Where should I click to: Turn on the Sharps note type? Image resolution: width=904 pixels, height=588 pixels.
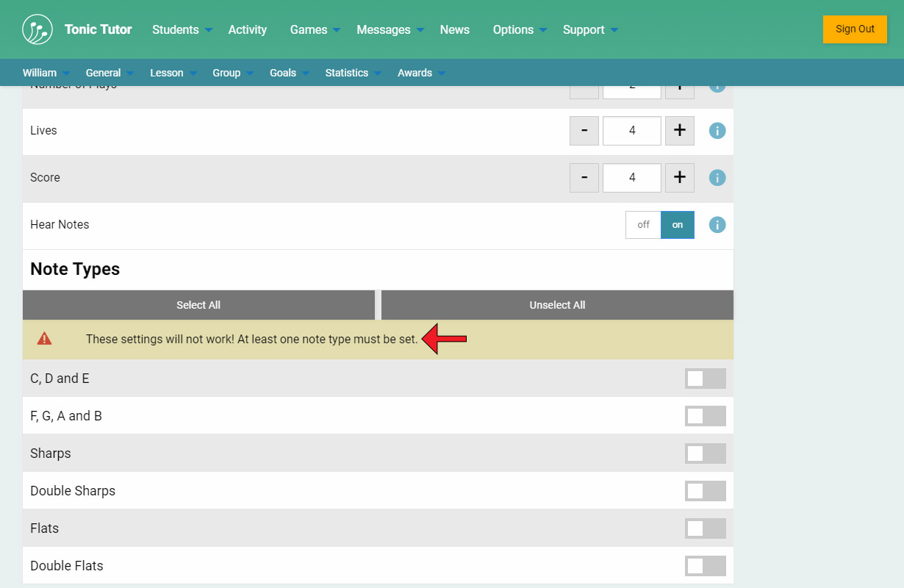[705, 453]
